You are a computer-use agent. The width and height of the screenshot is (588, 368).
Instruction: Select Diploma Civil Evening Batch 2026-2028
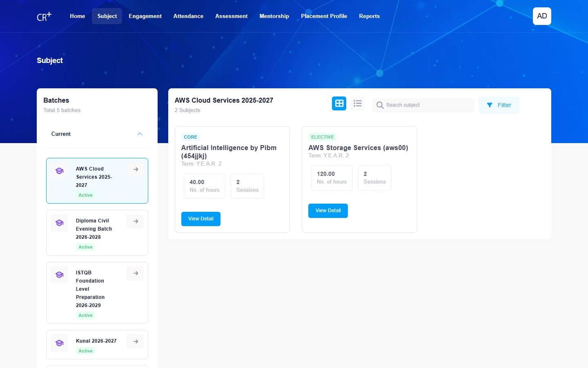click(x=94, y=229)
